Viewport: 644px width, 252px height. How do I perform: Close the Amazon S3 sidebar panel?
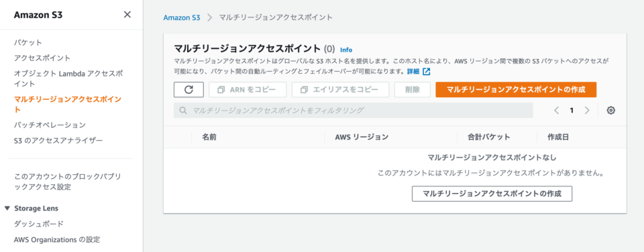click(x=127, y=15)
